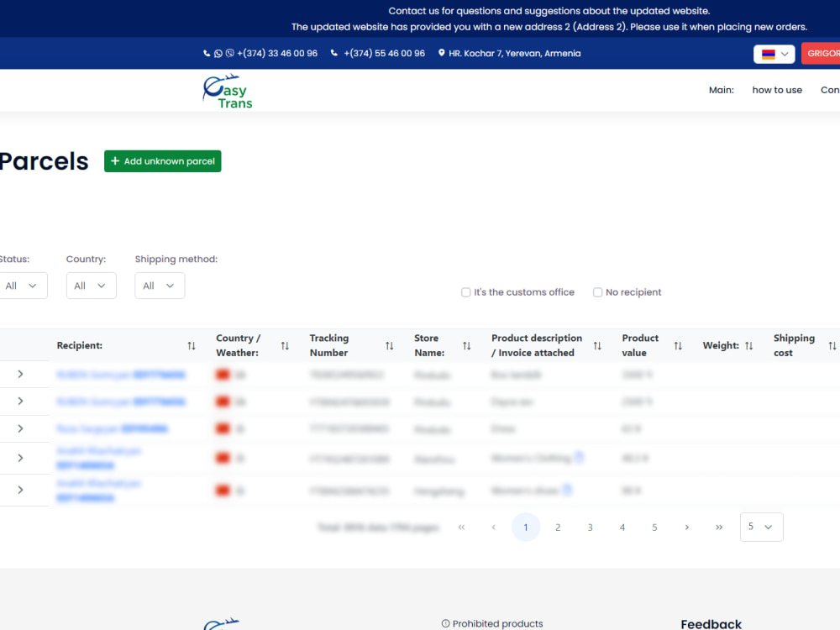Sort by Tracking Number column arrows
Viewport: 840px width, 630px height.
(390, 346)
